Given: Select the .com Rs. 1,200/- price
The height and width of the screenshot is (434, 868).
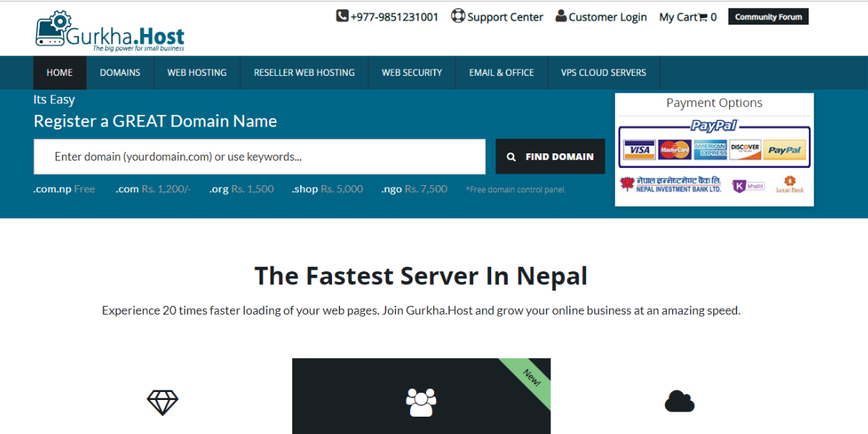Looking at the screenshot, I should 153,189.
